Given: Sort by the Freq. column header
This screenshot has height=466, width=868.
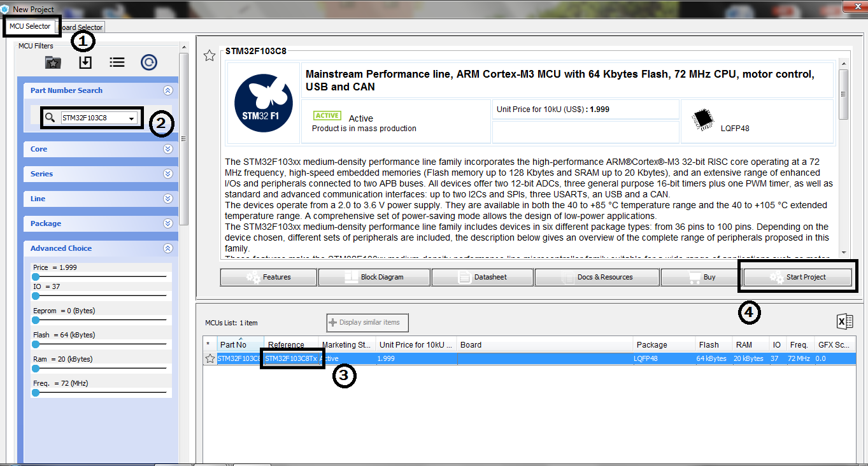Looking at the screenshot, I should point(800,344).
